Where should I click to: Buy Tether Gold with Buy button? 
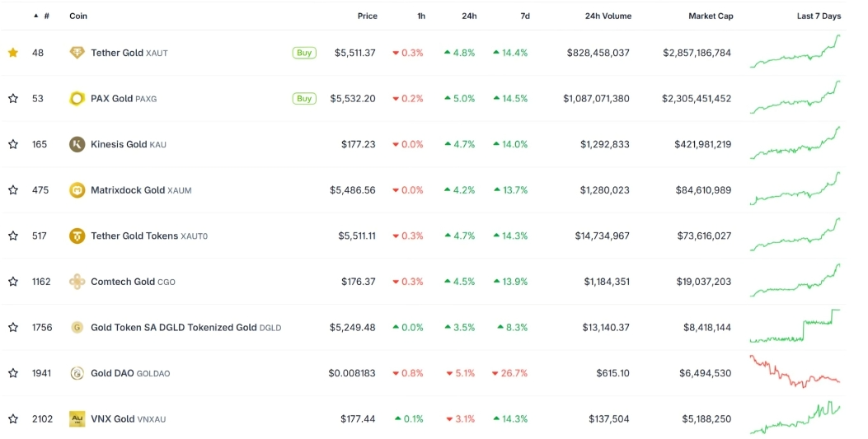304,53
